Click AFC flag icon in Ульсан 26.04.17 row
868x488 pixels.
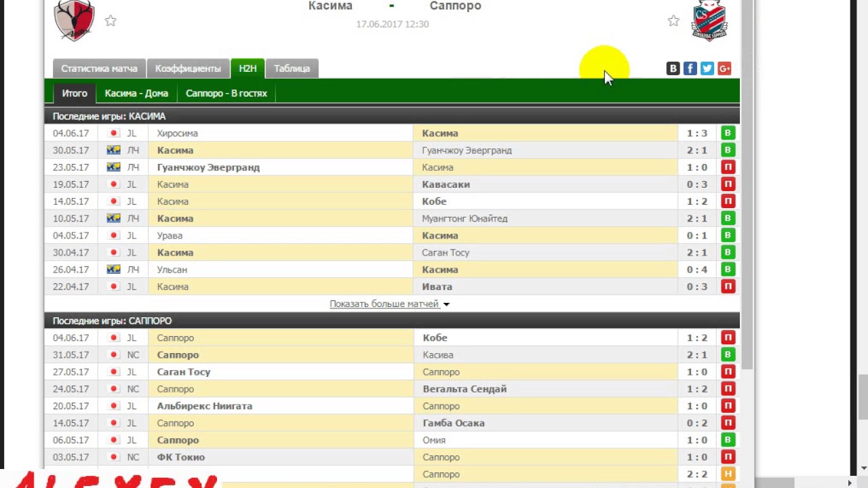113,270
